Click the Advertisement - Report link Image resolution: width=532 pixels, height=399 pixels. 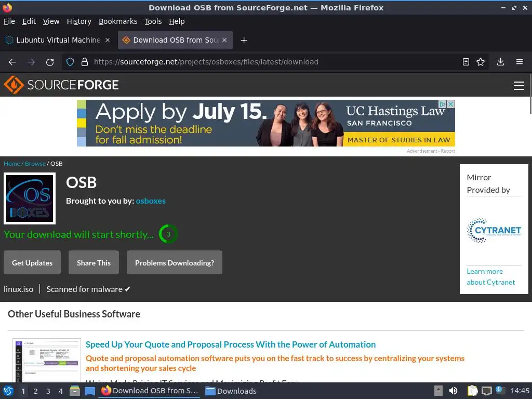pyautogui.click(x=431, y=151)
